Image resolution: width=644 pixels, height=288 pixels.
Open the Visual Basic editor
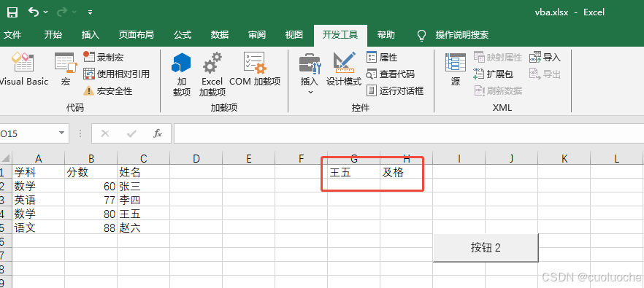click(x=23, y=69)
